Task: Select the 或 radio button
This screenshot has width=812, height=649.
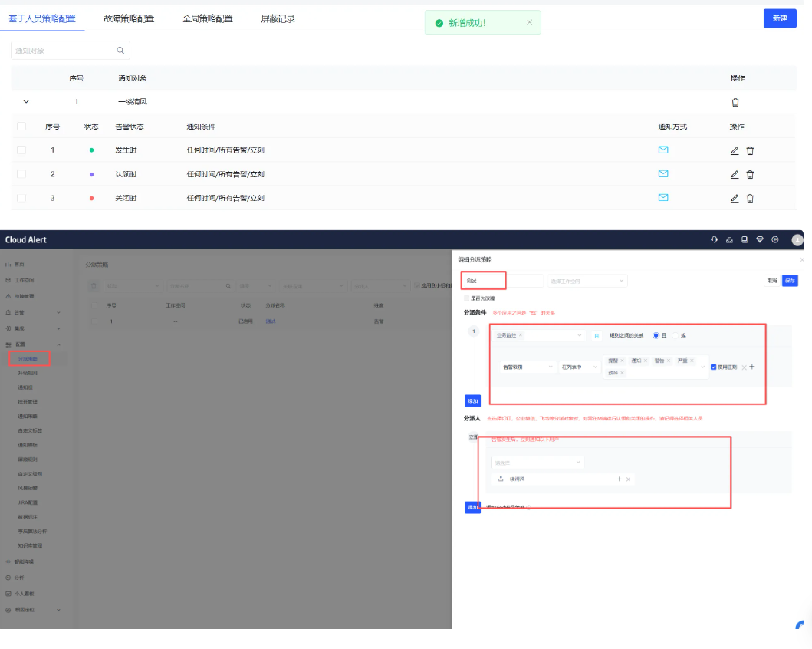Action: point(676,335)
